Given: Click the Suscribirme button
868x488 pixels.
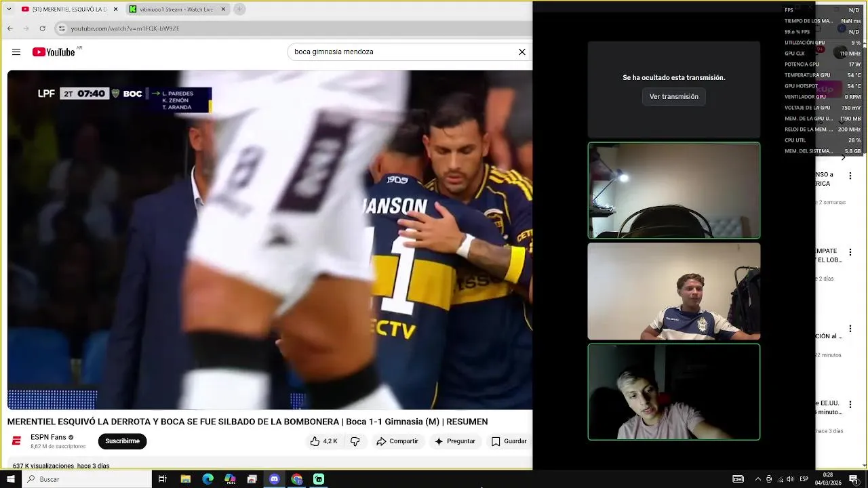Looking at the screenshot, I should pos(122,441).
